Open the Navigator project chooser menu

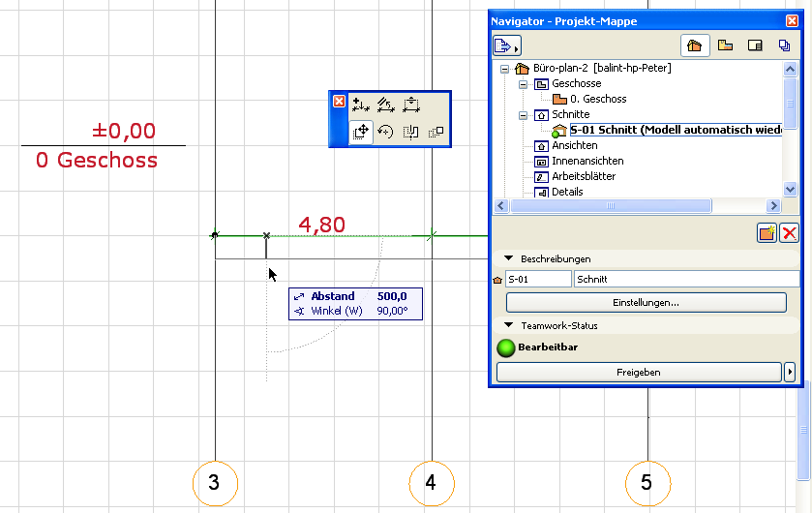click(x=506, y=46)
